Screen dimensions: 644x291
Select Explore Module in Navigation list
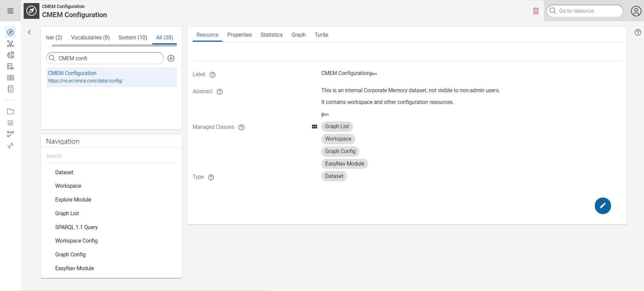tap(73, 199)
